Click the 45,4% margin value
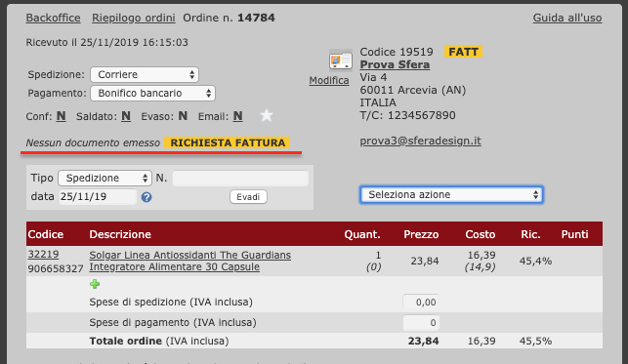The image size is (628, 364). coord(535,262)
